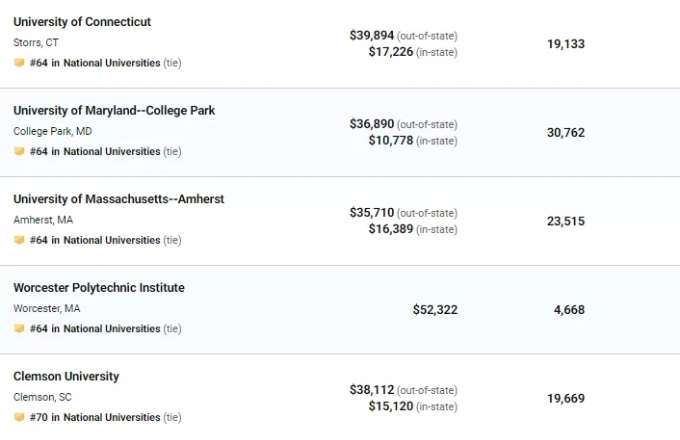Viewport: 680px width, 440px height.
Task: Click the ranking badge icon for Worcester Polytechnic Institute
Action: tap(19, 329)
